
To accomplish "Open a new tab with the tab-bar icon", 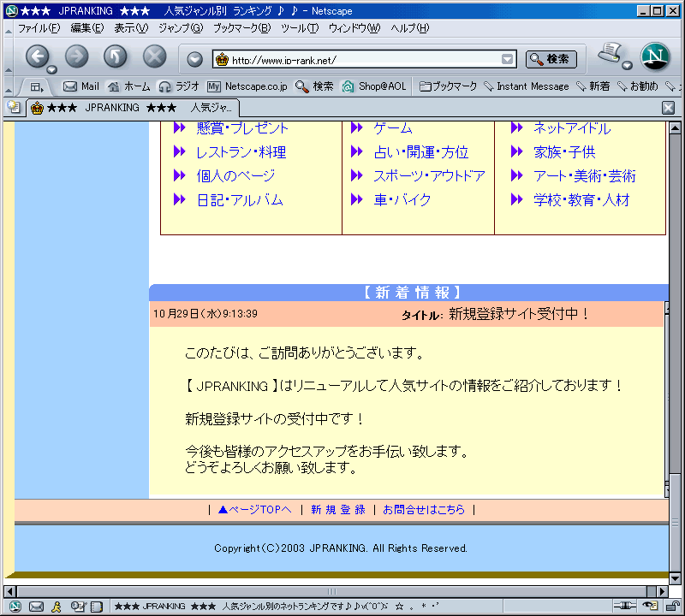I will point(14,108).
